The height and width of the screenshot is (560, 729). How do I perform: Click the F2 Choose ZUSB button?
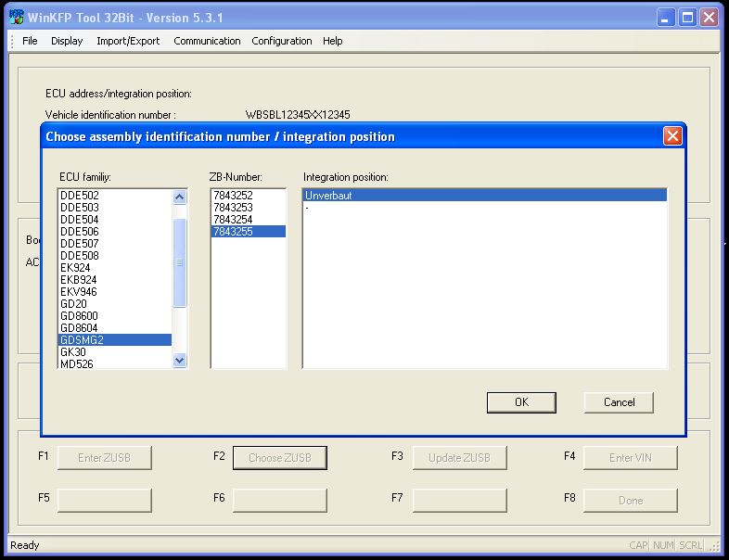280,458
